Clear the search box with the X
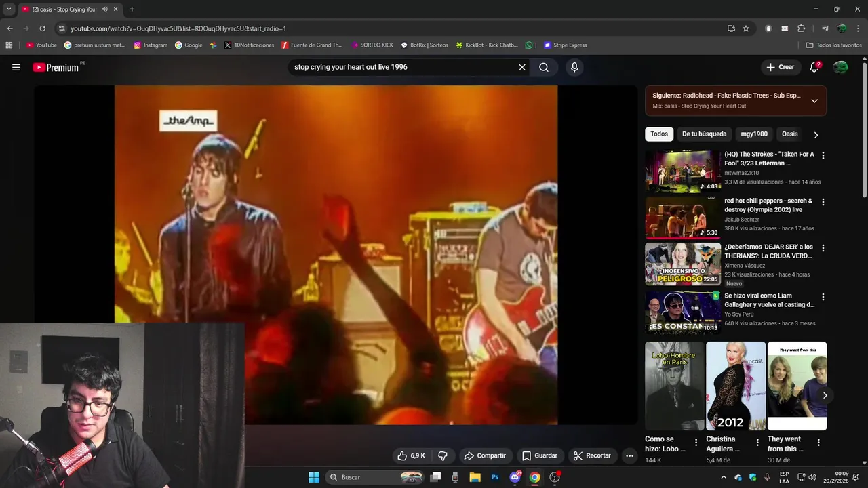Viewport: 868px width, 488px height. pyautogui.click(x=522, y=67)
